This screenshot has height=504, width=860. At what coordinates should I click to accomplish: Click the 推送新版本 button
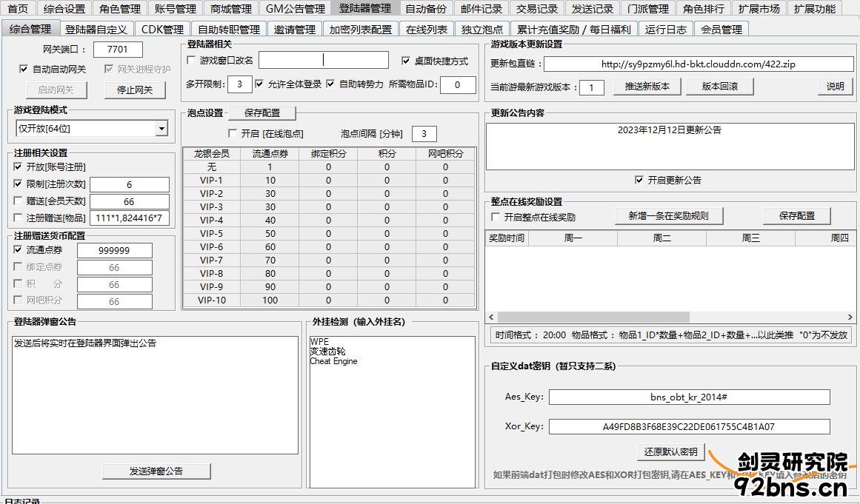coord(647,87)
